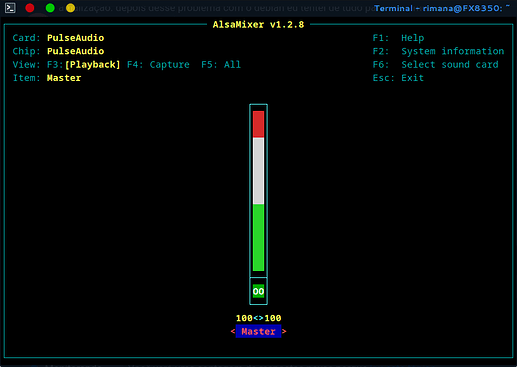Click the terminal icon in the title bar
Screen dimensions: 517x367
[10, 8]
